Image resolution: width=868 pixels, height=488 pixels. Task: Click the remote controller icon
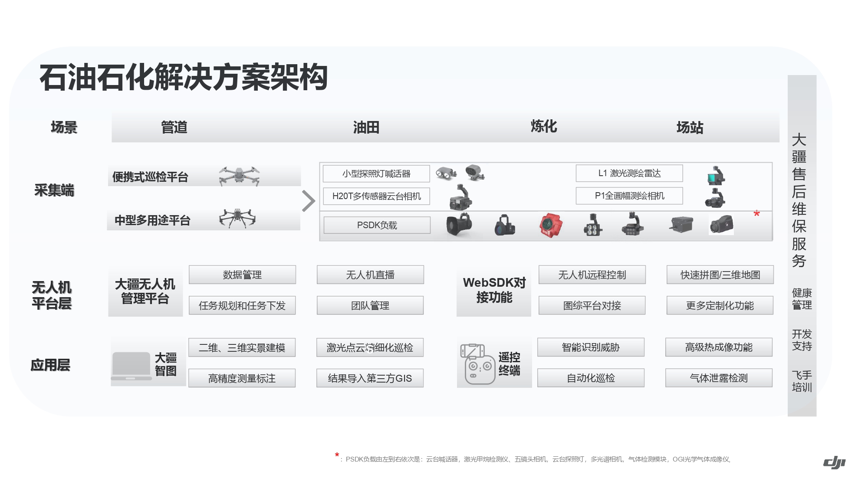pos(478,364)
